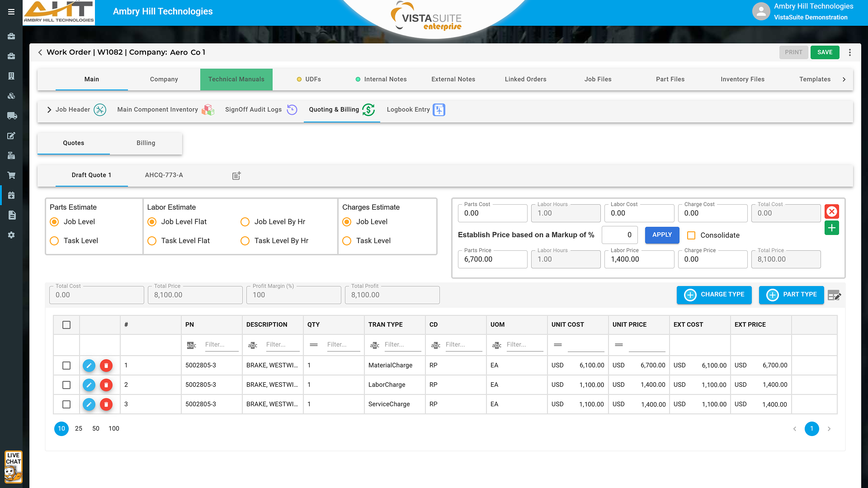Viewport: 868px width, 488px height.
Task: Open the Linked Orders tab
Action: click(525, 80)
